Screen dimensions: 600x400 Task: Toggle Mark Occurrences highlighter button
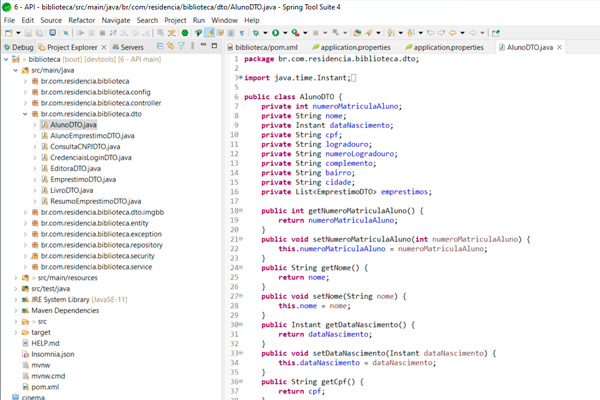click(209, 33)
